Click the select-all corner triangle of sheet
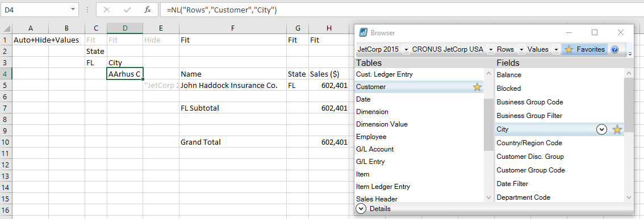Viewport: 644px width, 219px height. (x=6, y=28)
